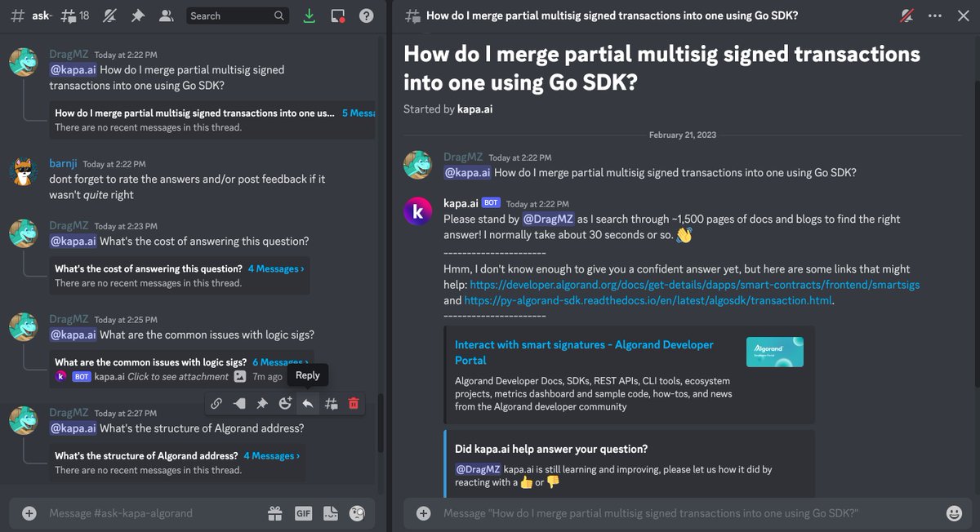The image size is (980, 532).
Task: Click thread title 'What's the structure of Algorand address?'
Action: pyautogui.click(x=146, y=456)
